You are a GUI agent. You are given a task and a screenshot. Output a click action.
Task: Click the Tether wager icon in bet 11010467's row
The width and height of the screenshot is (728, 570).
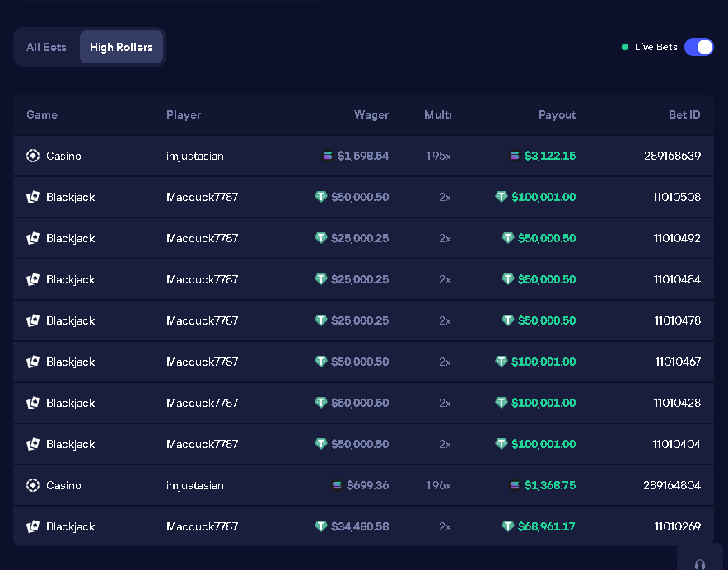(x=321, y=361)
